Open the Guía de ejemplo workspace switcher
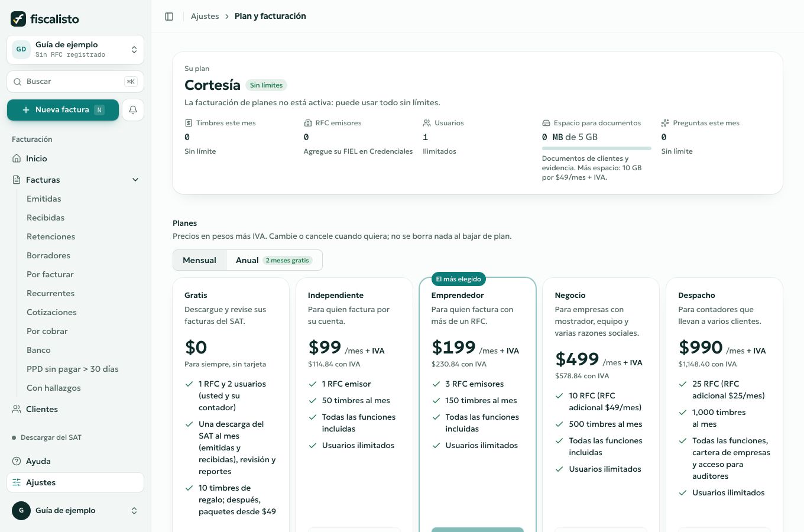 75,50
